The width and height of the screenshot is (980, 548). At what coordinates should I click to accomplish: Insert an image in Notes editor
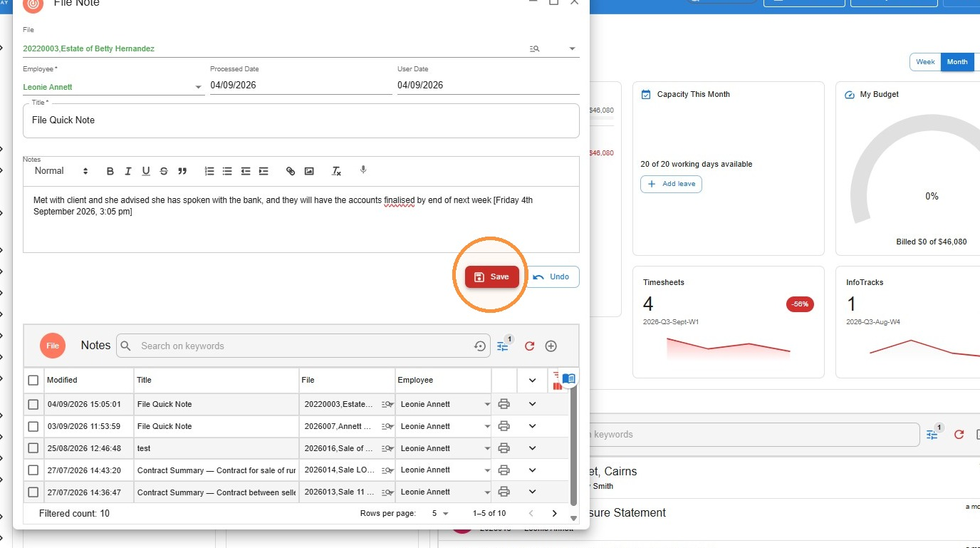309,171
